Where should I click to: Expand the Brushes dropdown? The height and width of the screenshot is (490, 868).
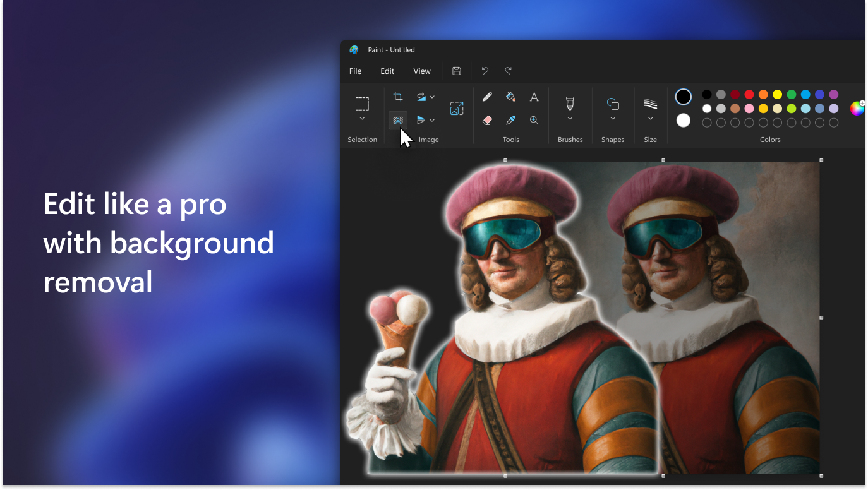coord(570,117)
